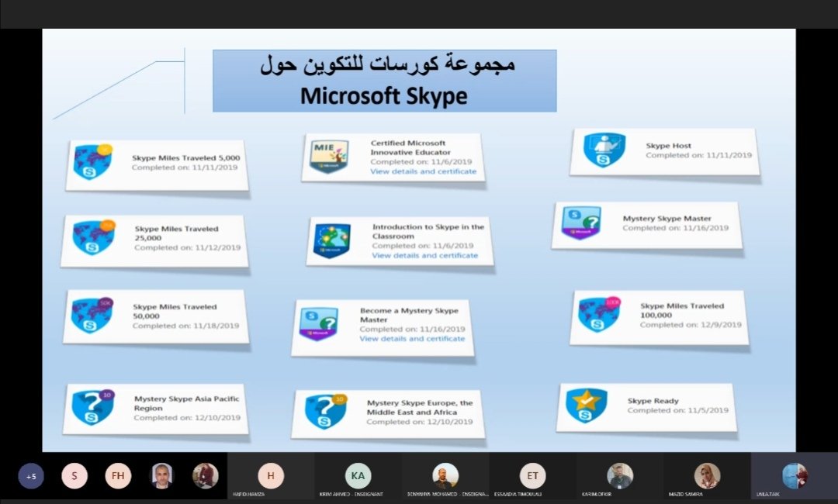Click KARIM OFKIR's participant tile
This screenshot has width=838, height=504.
pos(618,475)
